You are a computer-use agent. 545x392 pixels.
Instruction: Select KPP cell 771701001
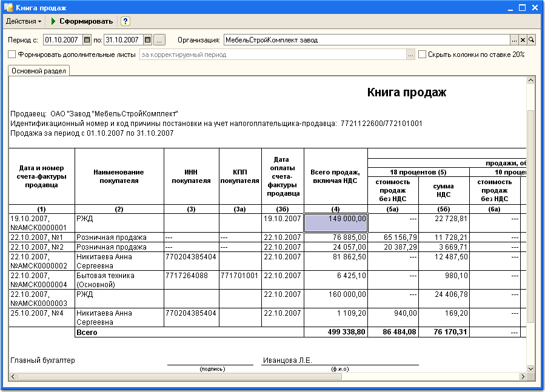(x=240, y=280)
